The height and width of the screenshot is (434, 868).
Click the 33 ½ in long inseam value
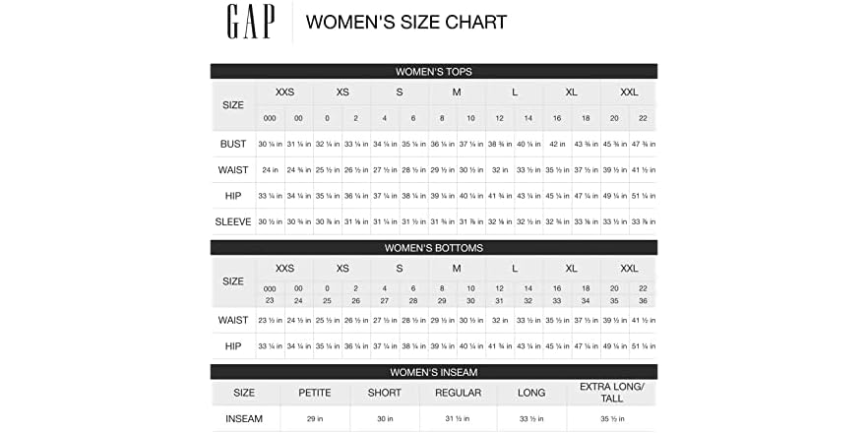tap(531, 418)
